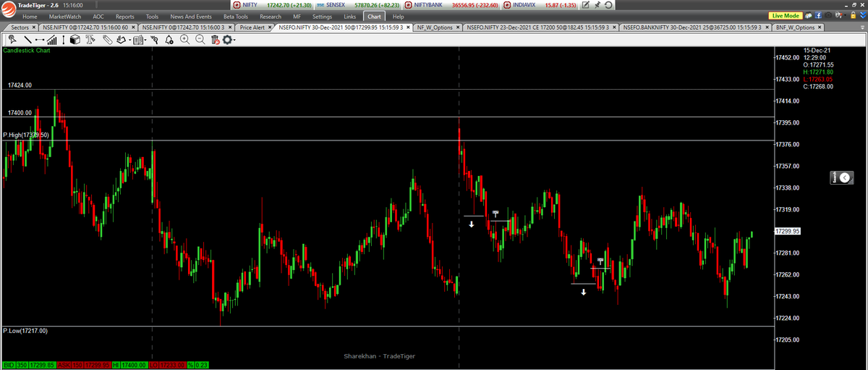The height and width of the screenshot is (370, 868).
Task: Click the chart alert bell icon
Action: pos(169,40)
